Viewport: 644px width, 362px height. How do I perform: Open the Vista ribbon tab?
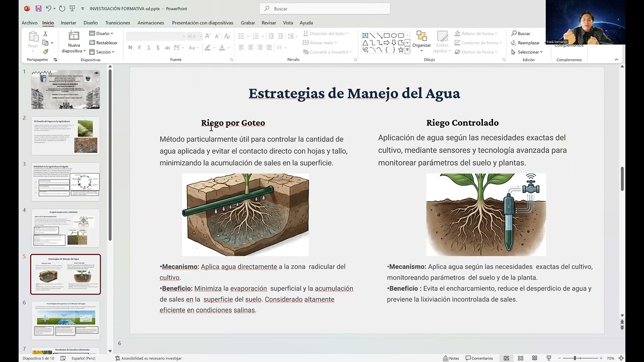point(288,23)
